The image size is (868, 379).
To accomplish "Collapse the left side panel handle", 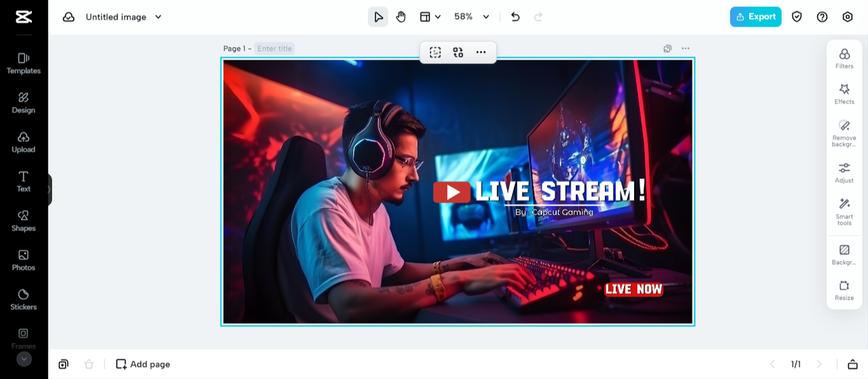I will 50,190.
